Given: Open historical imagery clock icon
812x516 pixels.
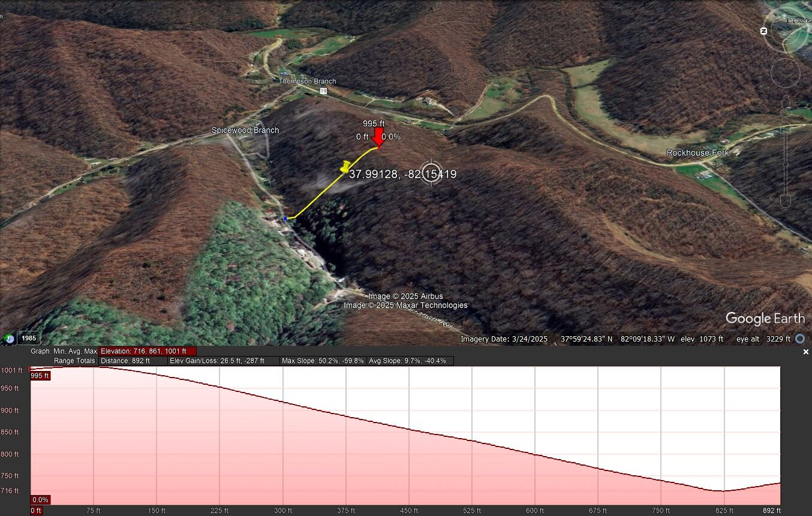Looking at the screenshot, I should [9, 339].
